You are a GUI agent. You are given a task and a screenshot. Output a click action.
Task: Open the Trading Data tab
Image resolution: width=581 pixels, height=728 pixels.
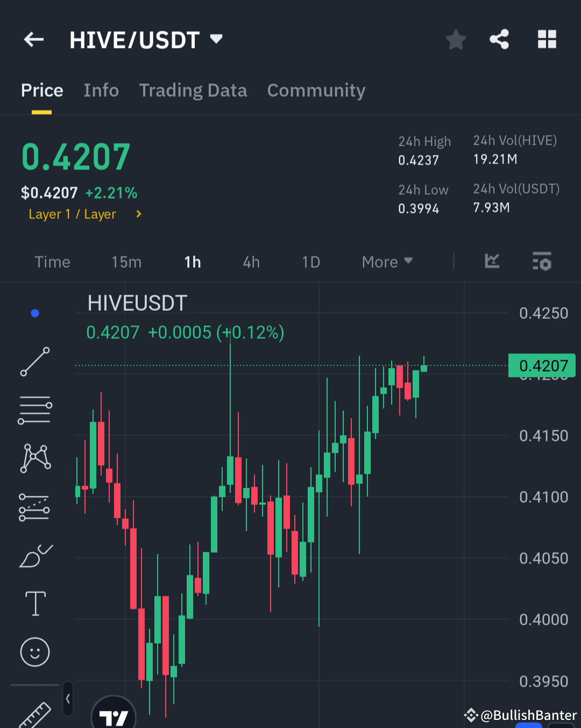193,90
